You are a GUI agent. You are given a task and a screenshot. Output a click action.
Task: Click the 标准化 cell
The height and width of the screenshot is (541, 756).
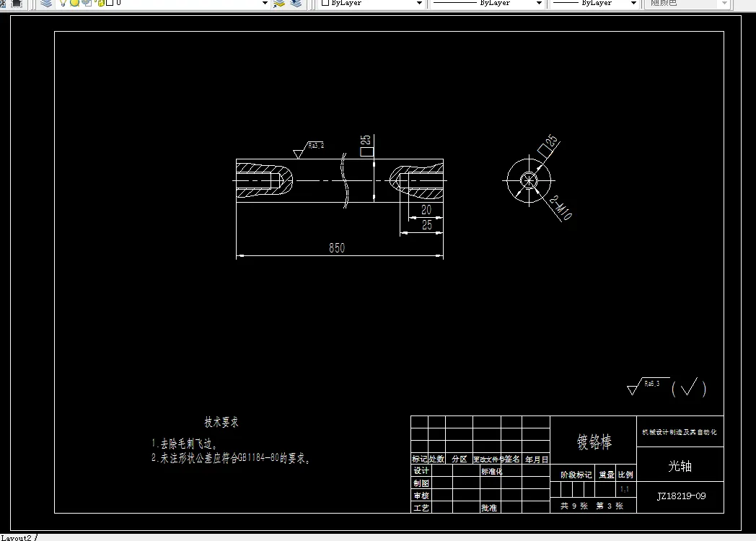click(x=492, y=472)
